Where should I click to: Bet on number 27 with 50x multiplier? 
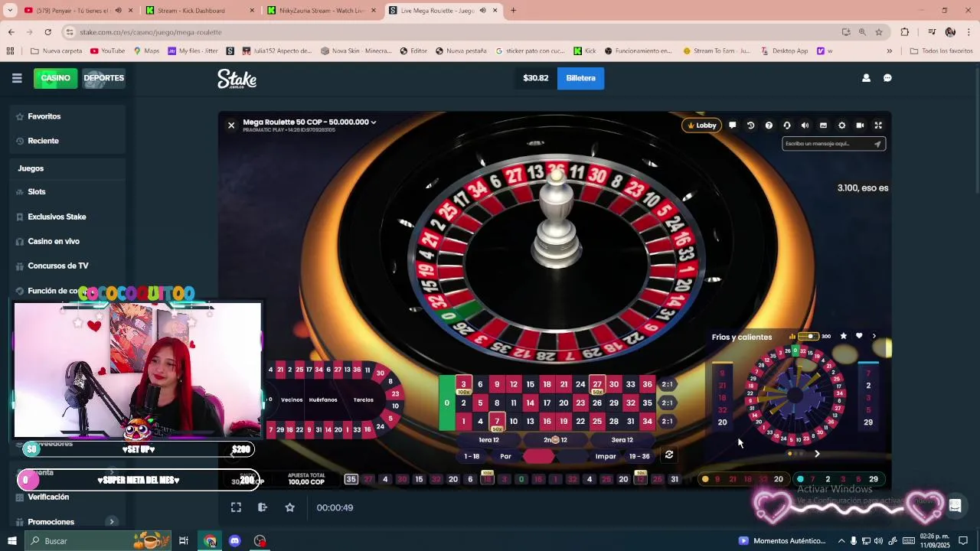point(597,385)
